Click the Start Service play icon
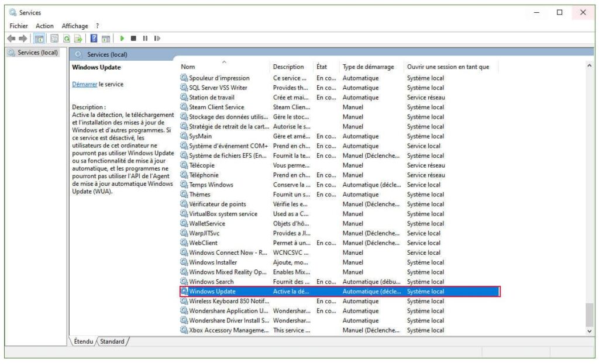The width and height of the screenshot is (599, 364). point(122,39)
